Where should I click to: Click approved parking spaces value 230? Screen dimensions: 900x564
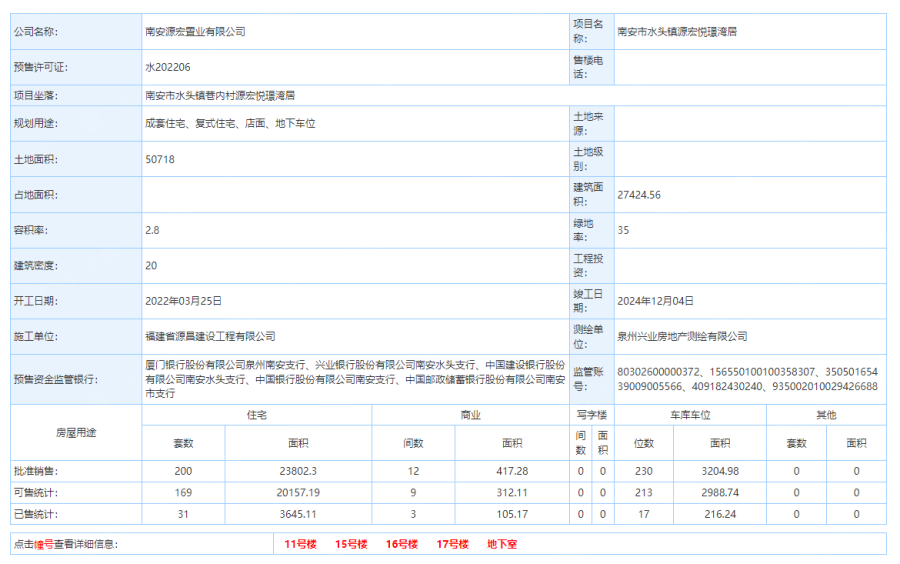[x=643, y=471]
